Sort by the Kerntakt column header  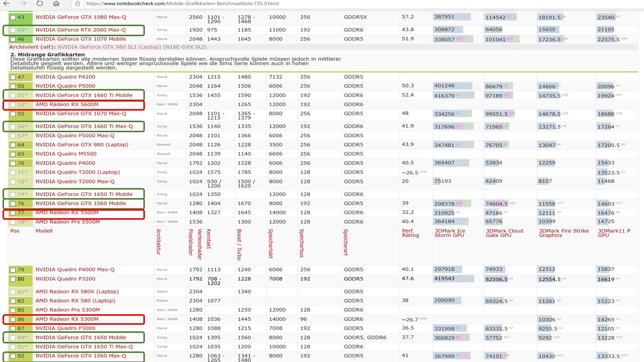tap(210, 239)
